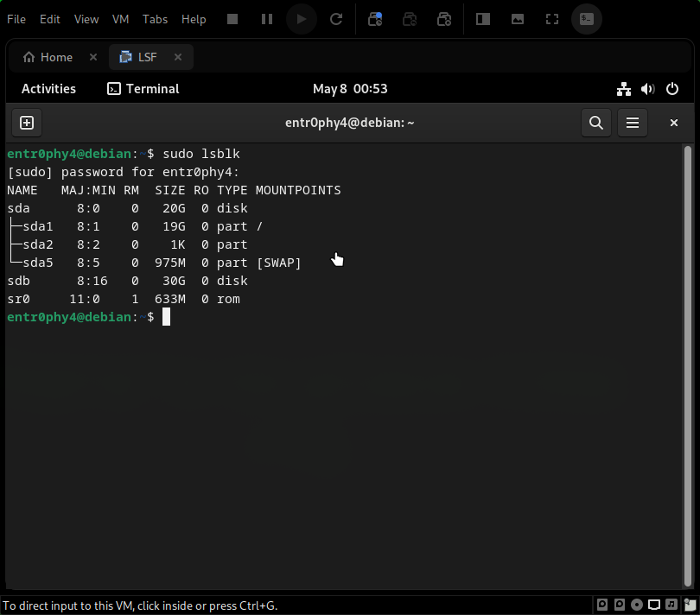Enter full screen mode via the toolbar icon
The image size is (700, 615).
pos(552,19)
